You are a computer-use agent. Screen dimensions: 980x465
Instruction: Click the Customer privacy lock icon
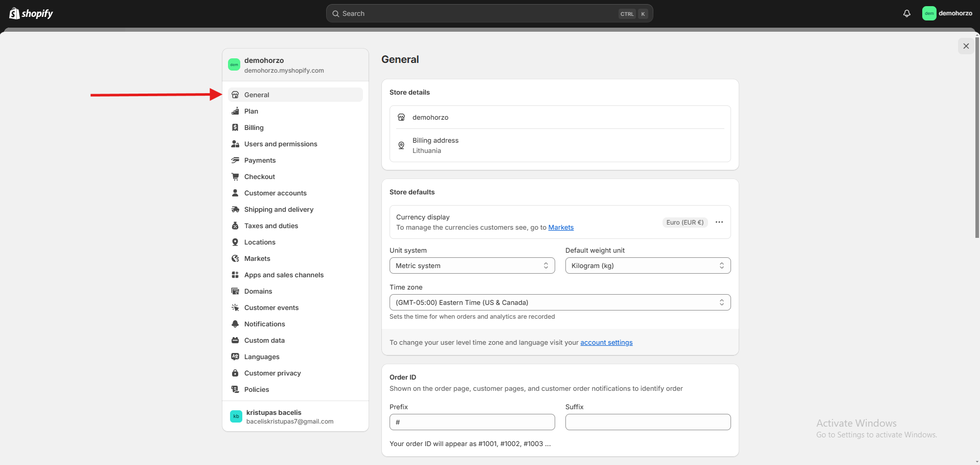point(235,373)
